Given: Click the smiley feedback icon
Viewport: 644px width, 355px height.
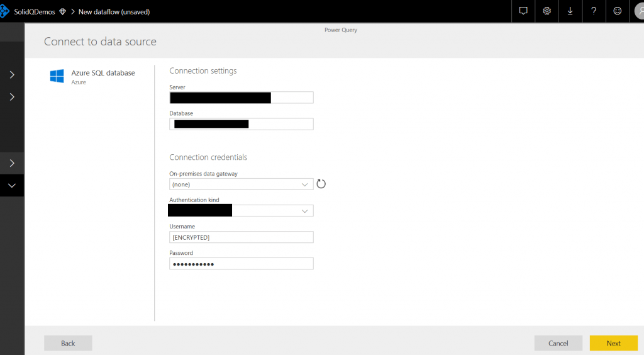Looking at the screenshot, I should (617, 11).
